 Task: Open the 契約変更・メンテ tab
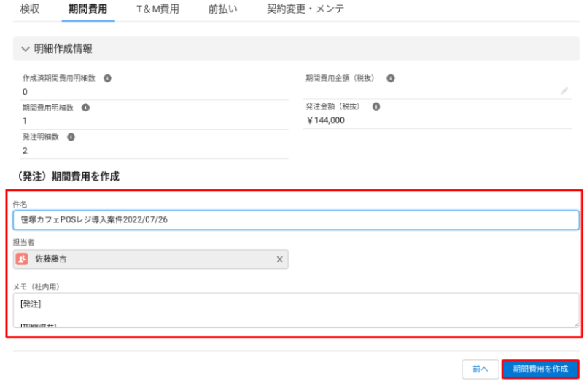click(305, 9)
